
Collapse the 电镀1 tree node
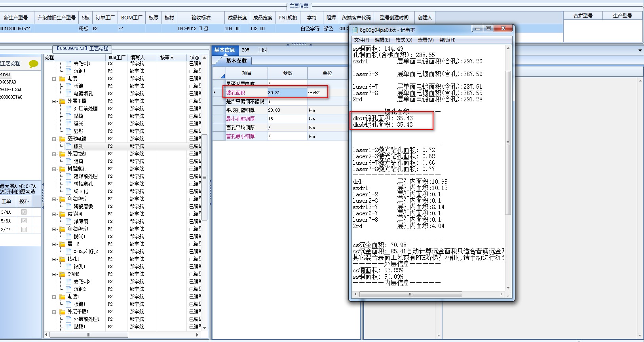tap(54, 297)
